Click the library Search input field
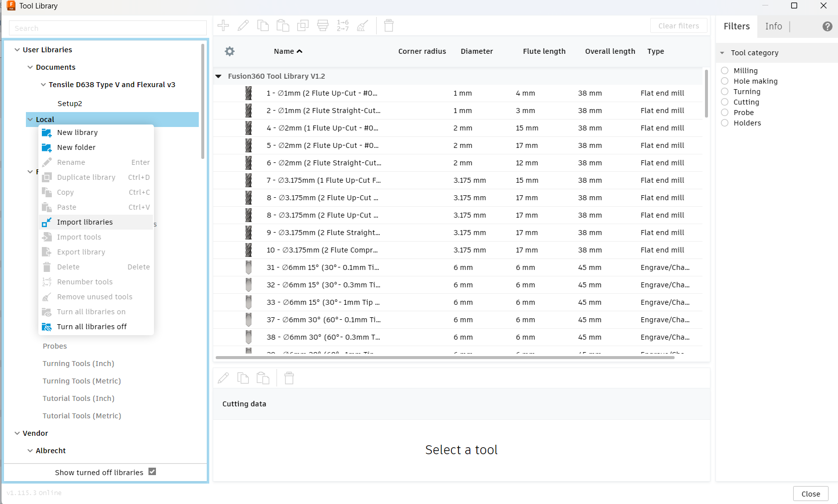 [108, 28]
